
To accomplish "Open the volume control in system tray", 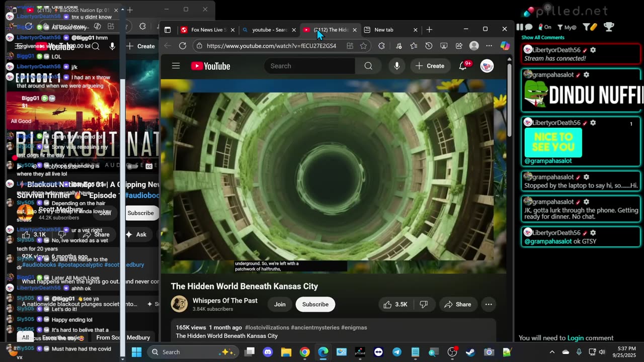I will coord(602,352).
